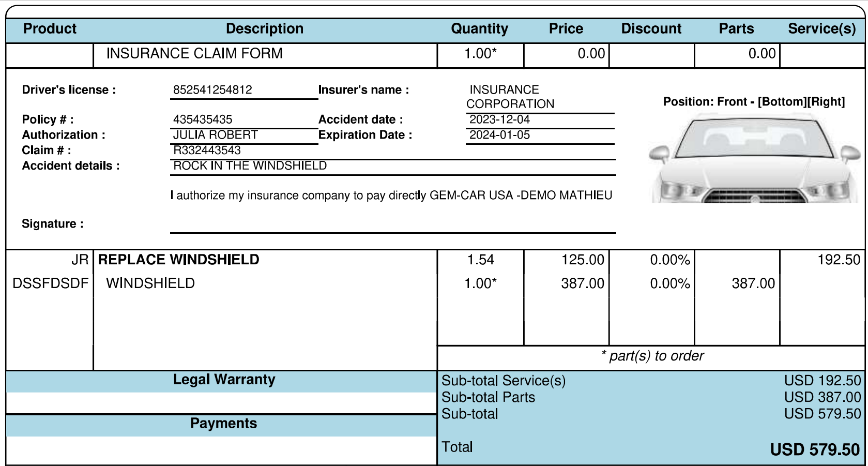Screen dimensions: 868x466
Task: Click the Product column header
Action: pos(50,29)
